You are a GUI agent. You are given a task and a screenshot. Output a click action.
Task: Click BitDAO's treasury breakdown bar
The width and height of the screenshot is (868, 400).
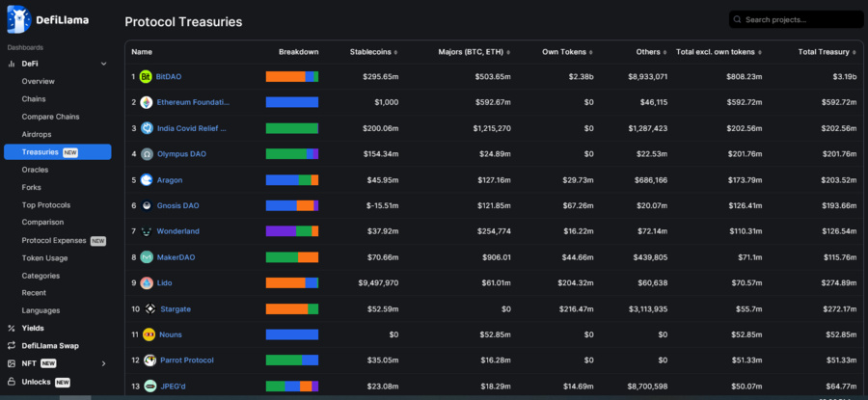[291, 77]
